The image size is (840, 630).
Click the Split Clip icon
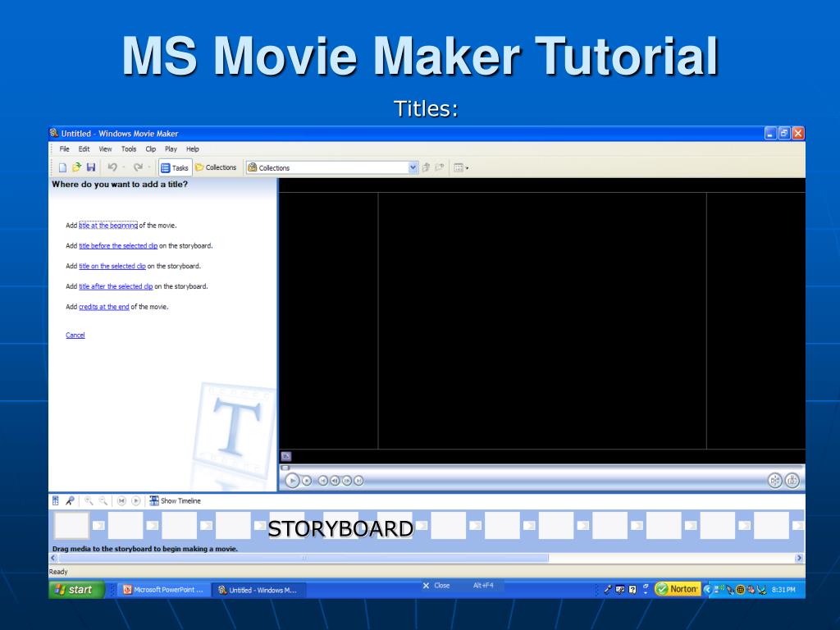(x=774, y=481)
